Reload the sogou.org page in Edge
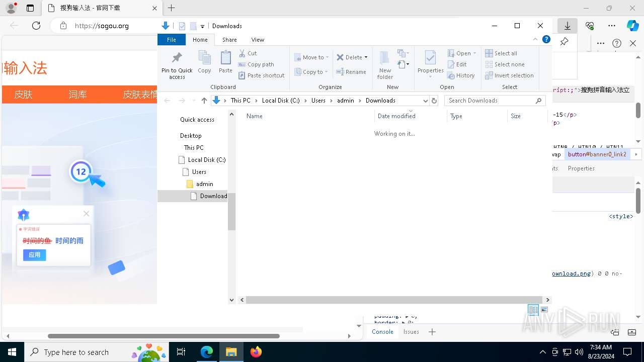644x362 pixels. (36, 26)
